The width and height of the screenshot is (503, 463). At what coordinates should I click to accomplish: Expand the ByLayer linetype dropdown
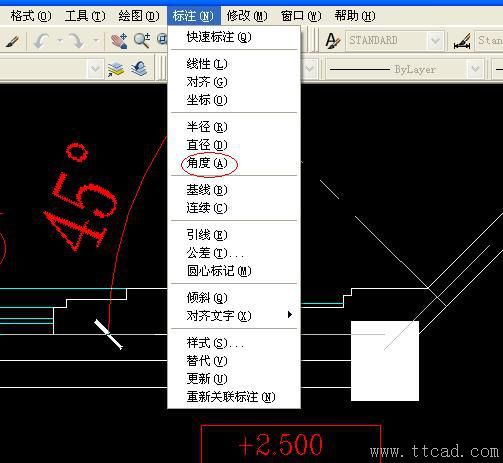(x=475, y=69)
